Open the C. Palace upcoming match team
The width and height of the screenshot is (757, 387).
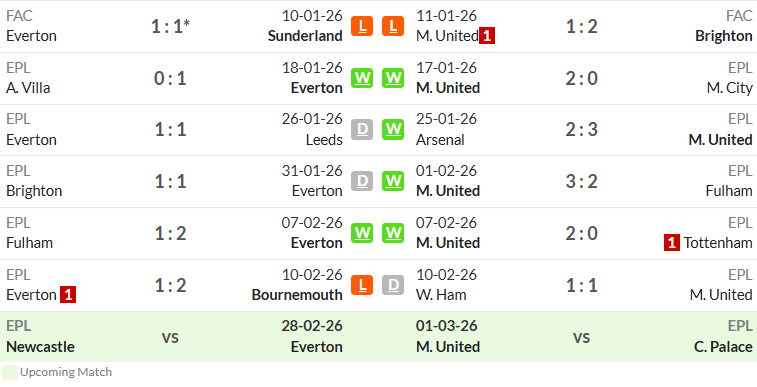point(723,347)
